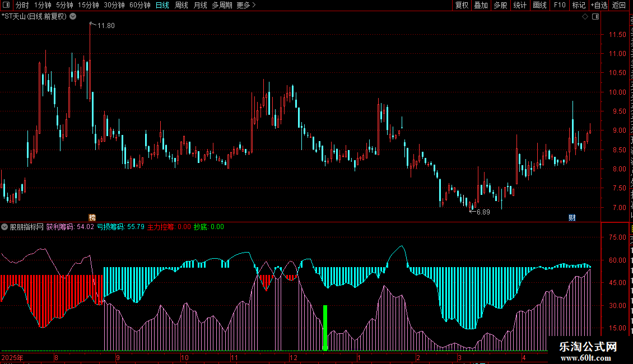633x364 pixels.
Task: Click the 股朋指标网 indicator name
Action: [27, 227]
